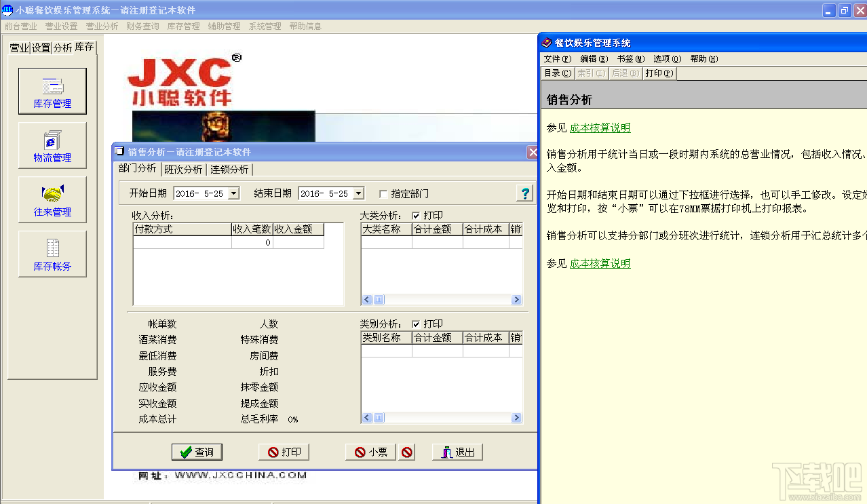Open the 营业分析 menu
This screenshot has height=504, width=867.
pyautogui.click(x=102, y=26)
